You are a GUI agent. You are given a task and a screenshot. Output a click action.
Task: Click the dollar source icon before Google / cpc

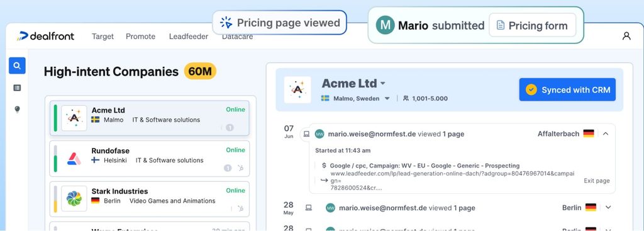click(x=324, y=166)
